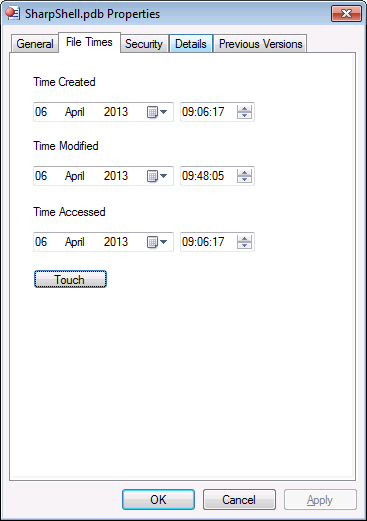The width and height of the screenshot is (367, 521).
Task: Click Cancel to dismiss the properties
Action: point(239,499)
